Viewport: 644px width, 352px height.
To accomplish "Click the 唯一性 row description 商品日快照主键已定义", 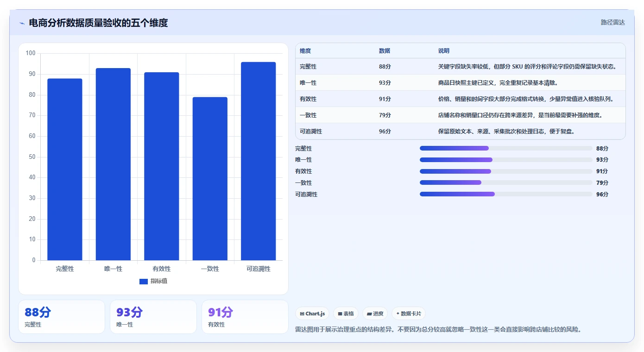I will [498, 83].
